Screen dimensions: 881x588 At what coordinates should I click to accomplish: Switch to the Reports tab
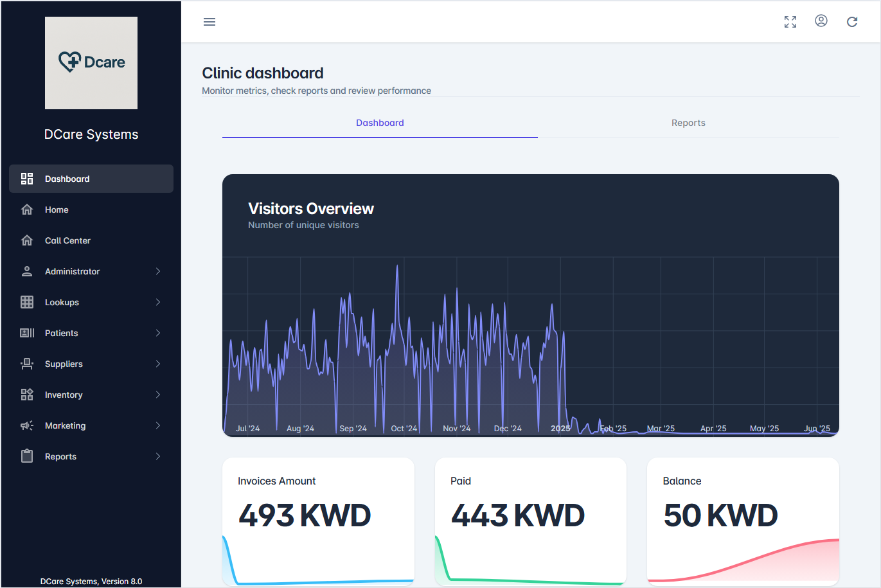[x=688, y=123]
